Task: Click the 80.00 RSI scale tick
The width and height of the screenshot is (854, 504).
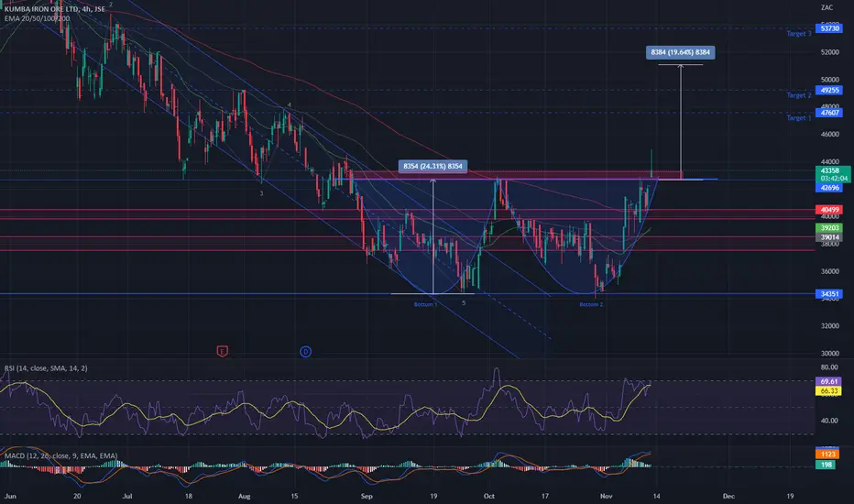Action: (829, 367)
